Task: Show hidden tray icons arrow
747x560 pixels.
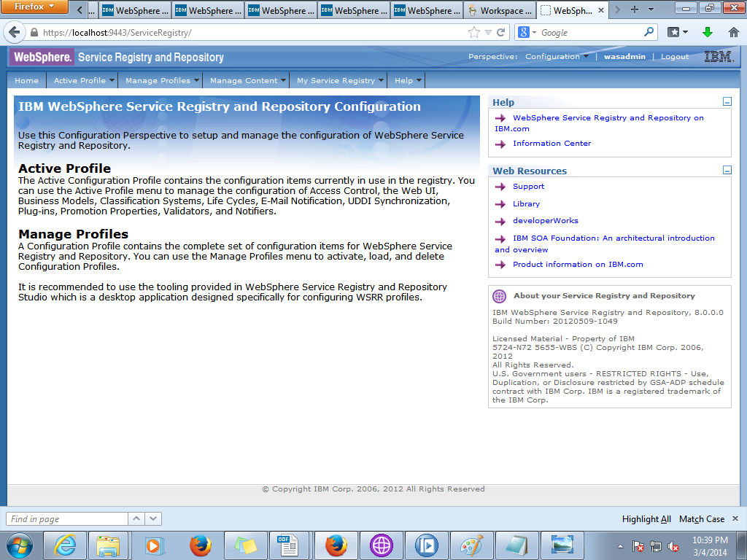Action: 620,546
